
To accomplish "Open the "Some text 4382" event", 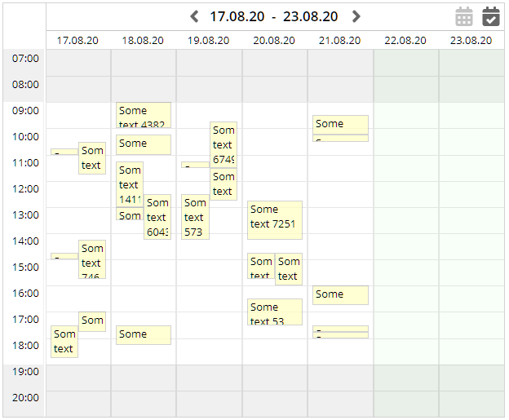I will (x=144, y=115).
